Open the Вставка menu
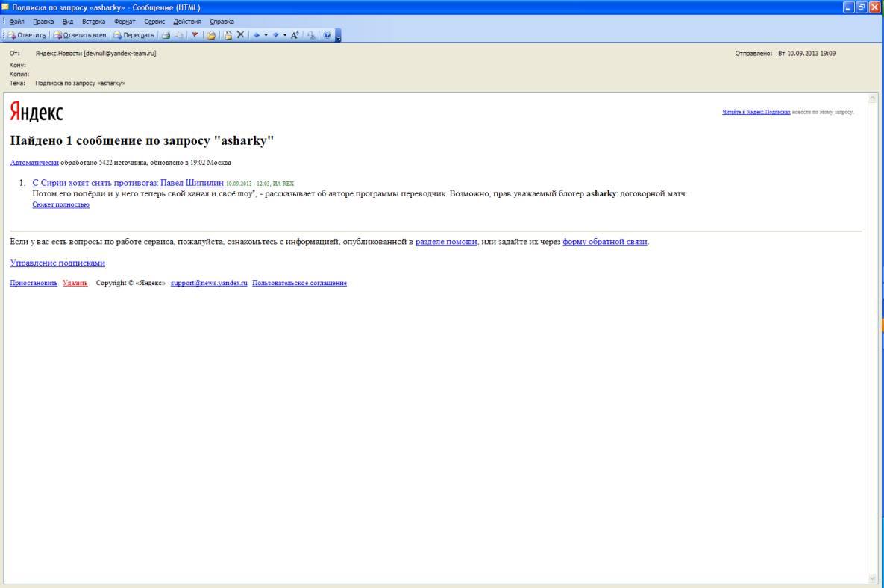The image size is (884, 588). point(93,22)
